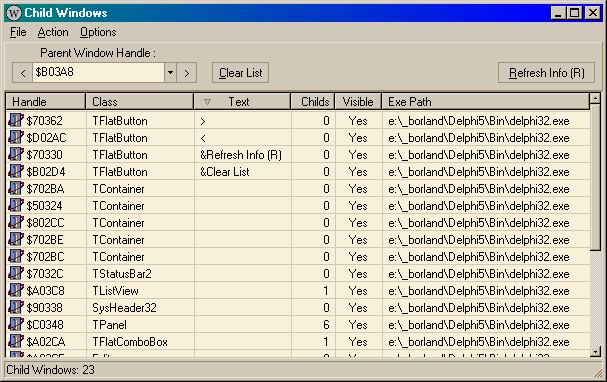This screenshot has width=607, height=382.
Task: Click the Visible Yes cell of the $90338 row
Action: tap(358, 308)
